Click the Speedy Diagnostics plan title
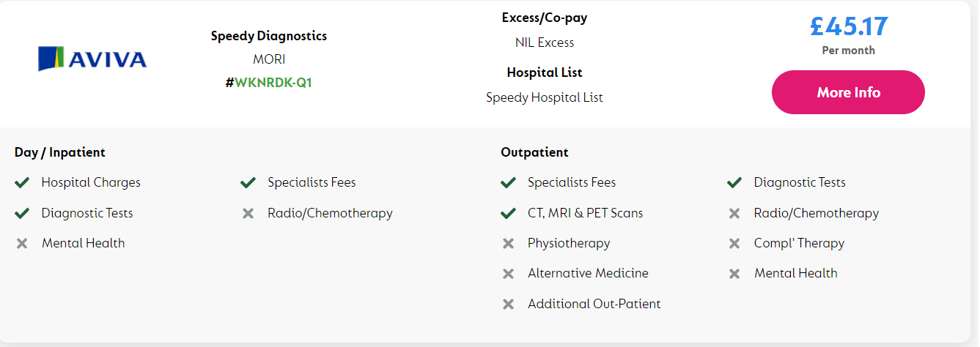This screenshot has width=980, height=347. click(269, 36)
